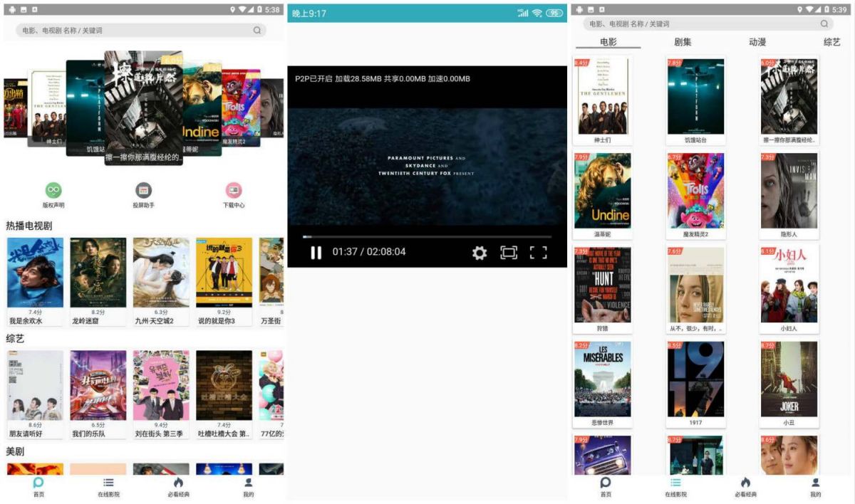Tap the P2P已开启 status text
855x504 pixels.
(313, 78)
